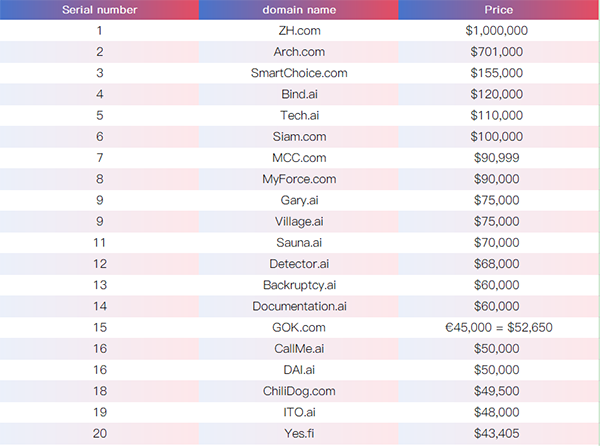
Task: Select Tech.ai in the domain list
Action: point(299,115)
